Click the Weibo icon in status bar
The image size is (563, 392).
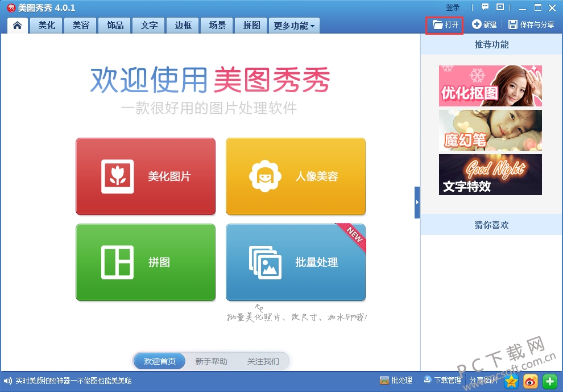[531, 381]
